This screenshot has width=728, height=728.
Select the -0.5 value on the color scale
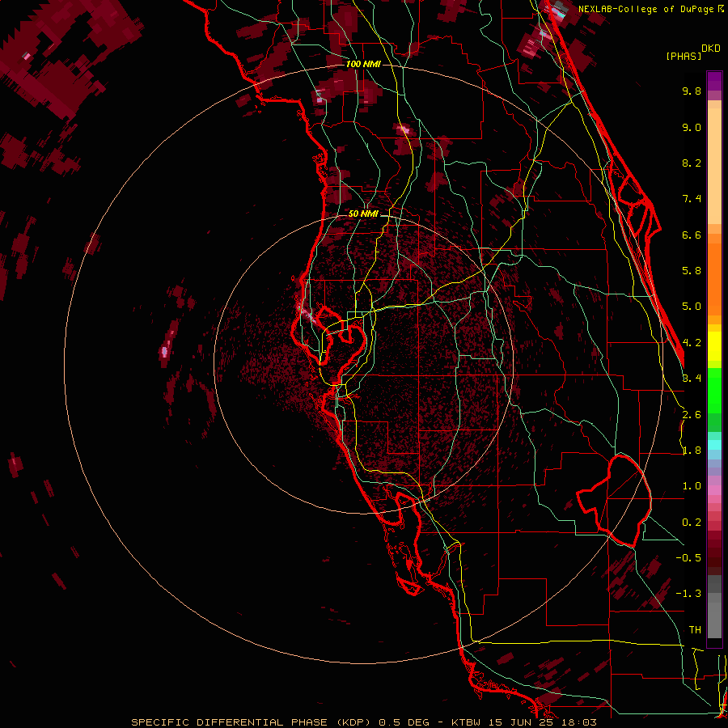pyautogui.click(x=688, y=558)
